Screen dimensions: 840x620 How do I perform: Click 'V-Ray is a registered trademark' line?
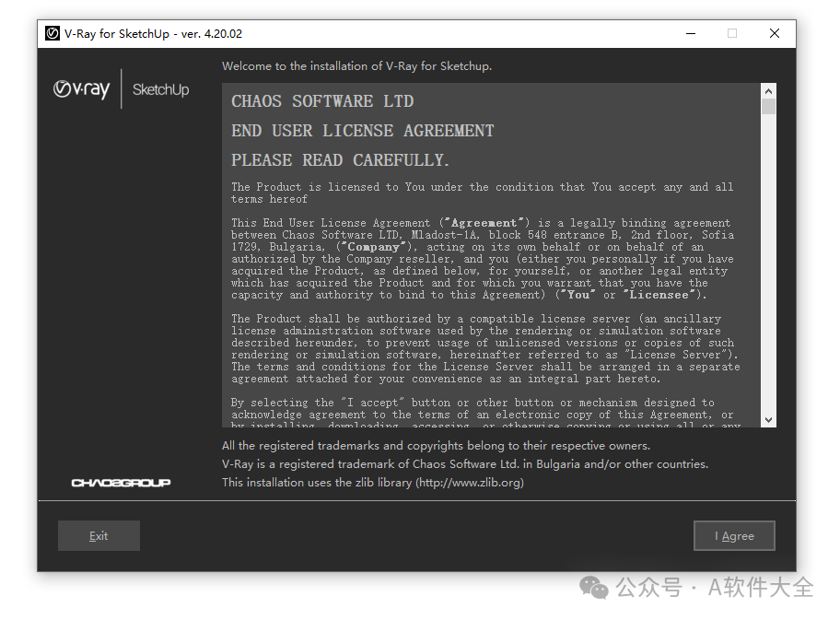coord(465,464)
